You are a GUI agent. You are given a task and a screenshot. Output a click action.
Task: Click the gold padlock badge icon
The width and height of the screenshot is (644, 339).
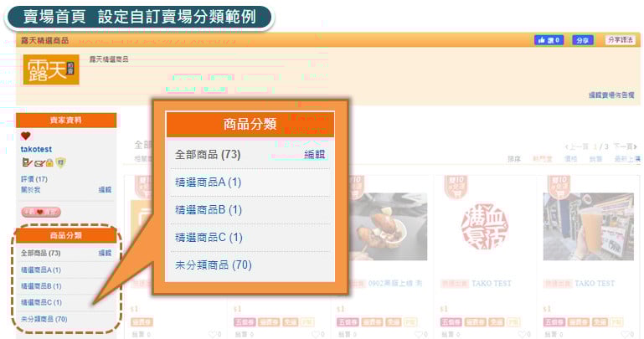point(49,163)
